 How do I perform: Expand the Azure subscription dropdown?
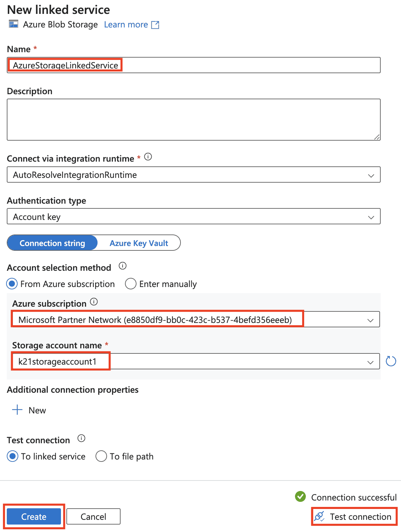(370, 320)
